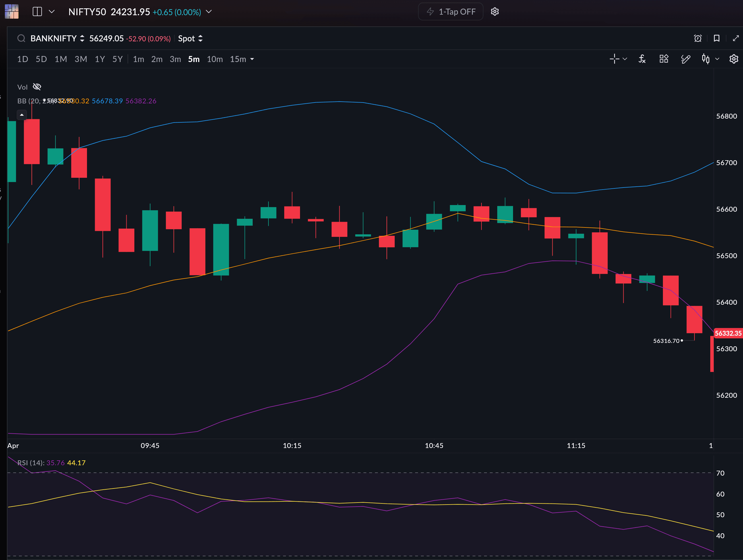Image resolution: width=743 pixels, height=560 pixels.
Task: Toggle Vol indicator visibility eye
Action: [x=37, y=87]
